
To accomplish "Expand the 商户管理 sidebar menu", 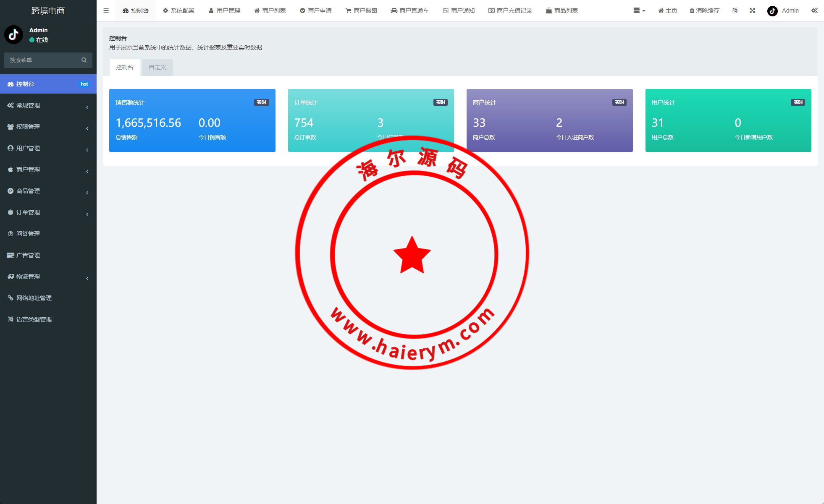I will coord(48,170).
